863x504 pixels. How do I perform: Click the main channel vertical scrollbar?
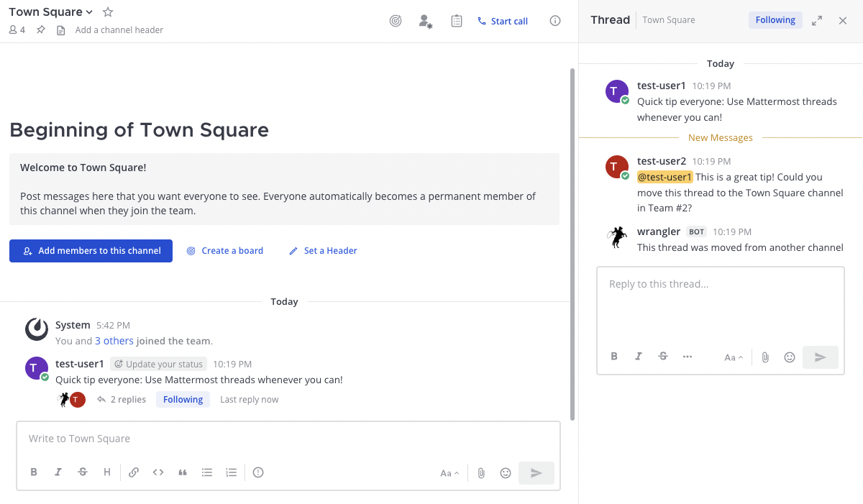[572, 244]
